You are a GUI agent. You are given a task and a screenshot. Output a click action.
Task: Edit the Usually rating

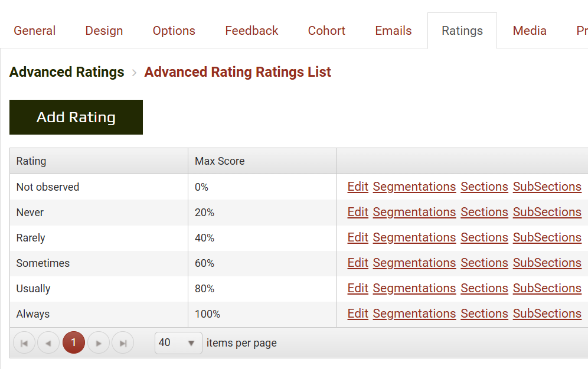tap(358, 288)
